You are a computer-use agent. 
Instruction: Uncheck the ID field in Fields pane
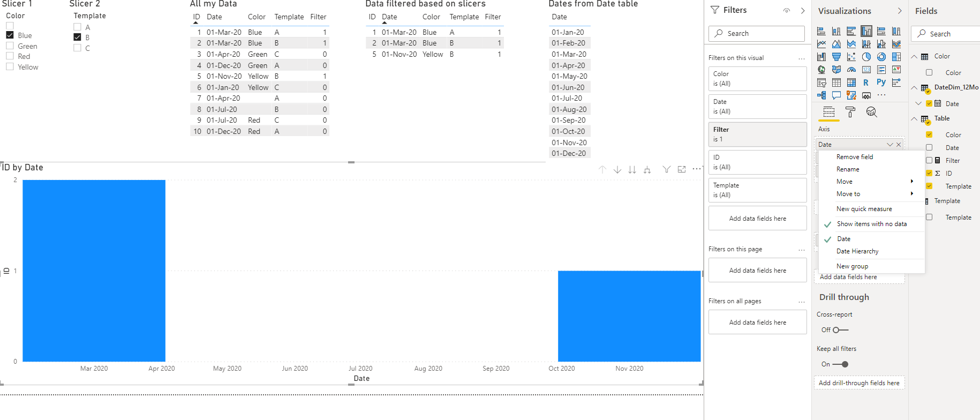pos(929,173)
